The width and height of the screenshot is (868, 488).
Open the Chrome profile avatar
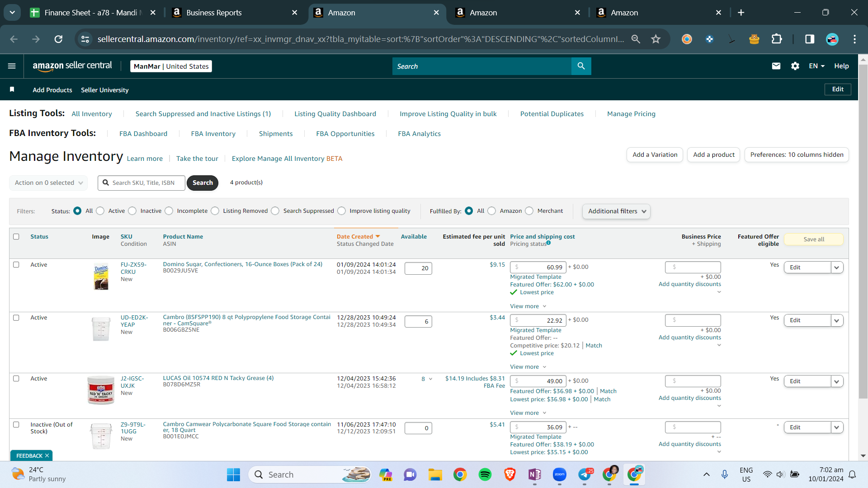(832, 39)
